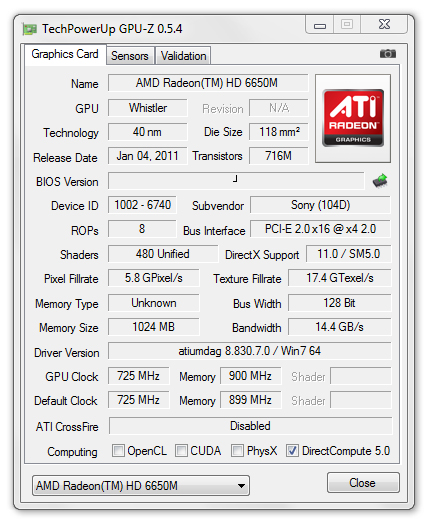Switch to the Sensors tab
The height and width of the screenshot is (522, 430).
tap(130, 56)
